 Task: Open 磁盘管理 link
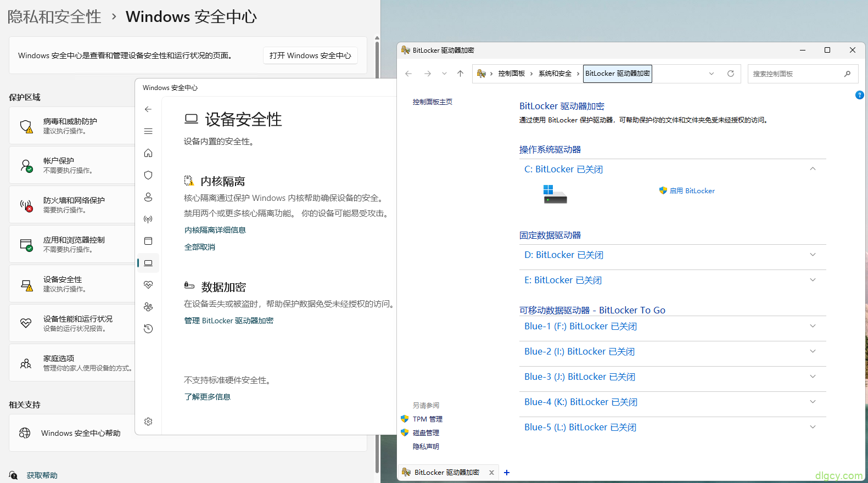tap(426, 433)
